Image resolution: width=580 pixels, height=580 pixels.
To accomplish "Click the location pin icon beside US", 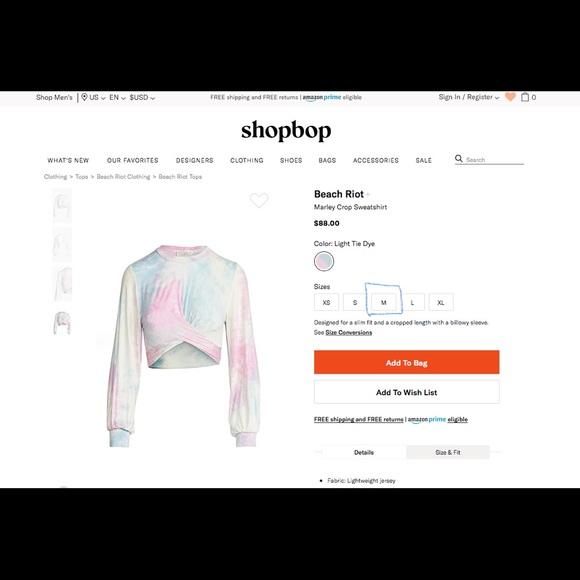I will click(84, 97).
